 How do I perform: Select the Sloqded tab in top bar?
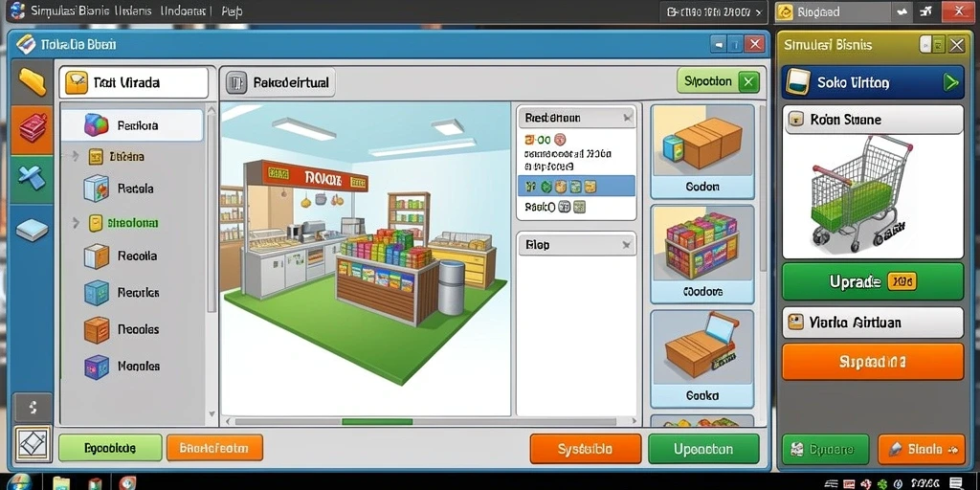tap(833, 11)
